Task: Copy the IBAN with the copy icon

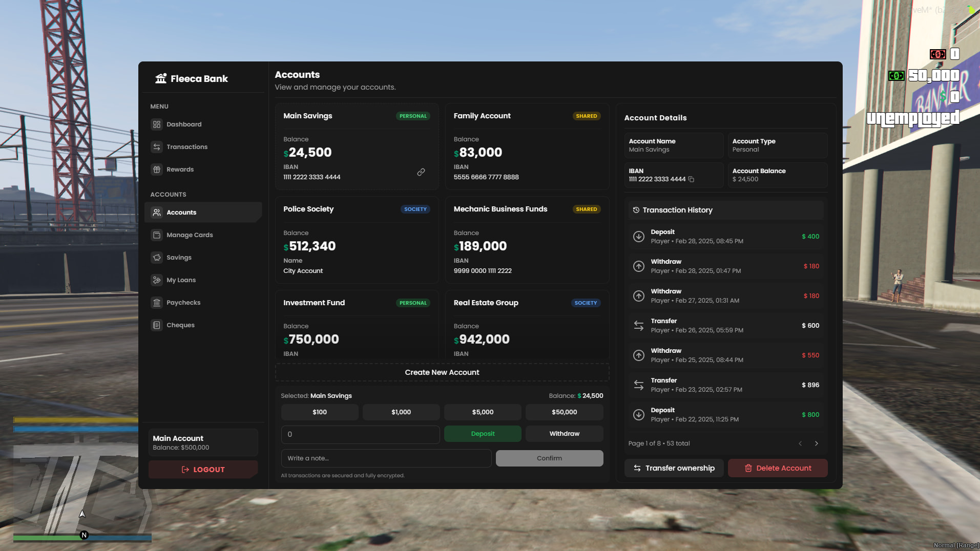Action: (x=691, y=179)
